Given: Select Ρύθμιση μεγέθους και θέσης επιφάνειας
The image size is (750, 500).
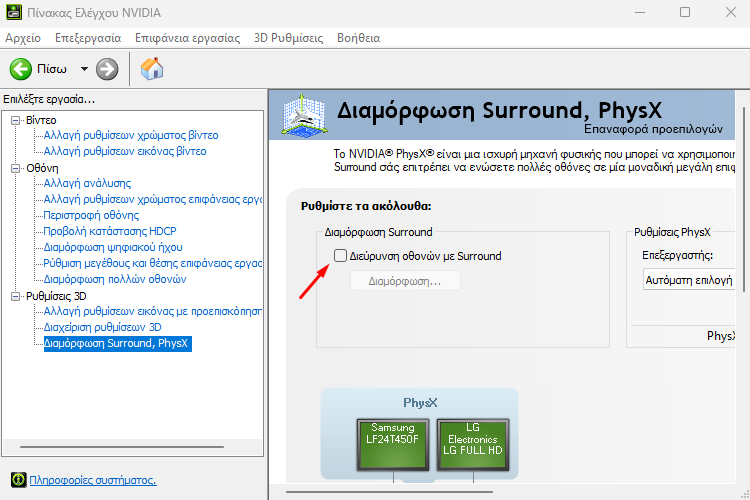Looking at the screenshot, I should pyautogui.click(x=153, y=263).
